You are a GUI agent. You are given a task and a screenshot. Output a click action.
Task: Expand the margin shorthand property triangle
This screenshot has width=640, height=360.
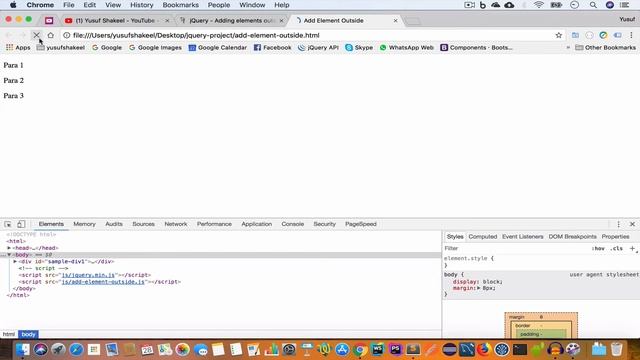pos(479,288)
